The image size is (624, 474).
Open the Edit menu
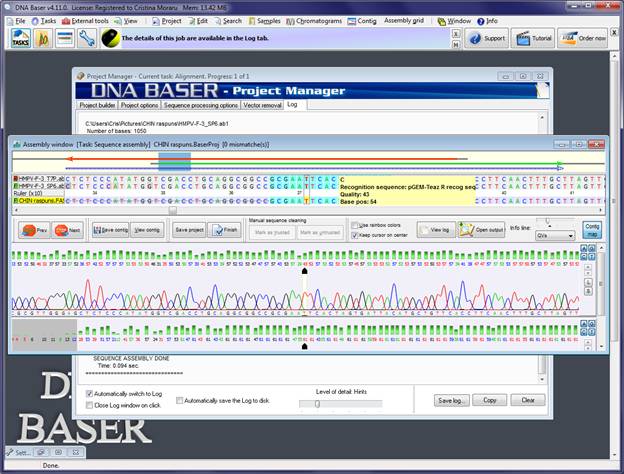pos(198,21)
